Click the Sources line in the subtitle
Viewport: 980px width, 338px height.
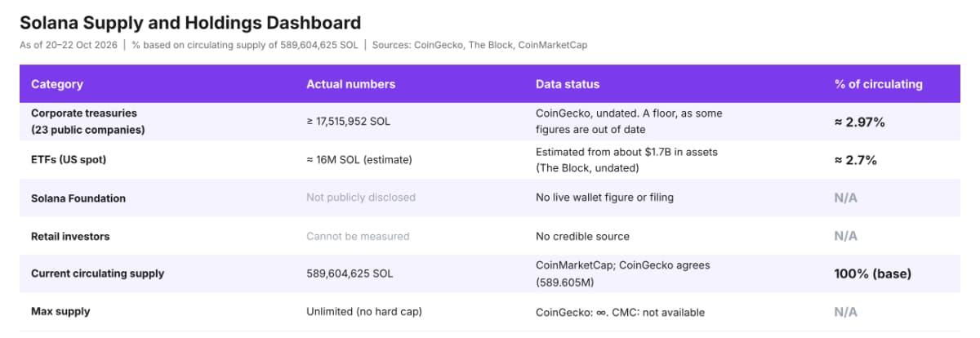[479, 45]
